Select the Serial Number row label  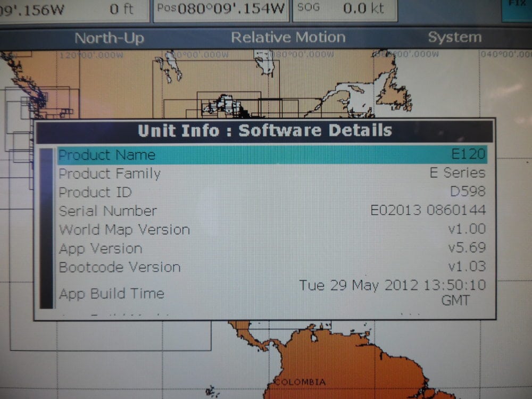pos(107,211)
